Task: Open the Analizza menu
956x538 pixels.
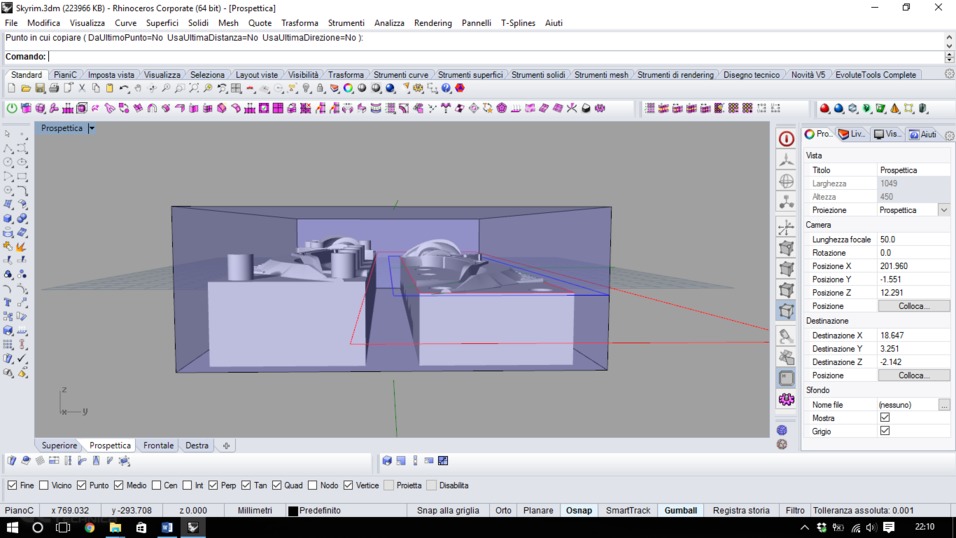Action: click(x=389, y=23)
